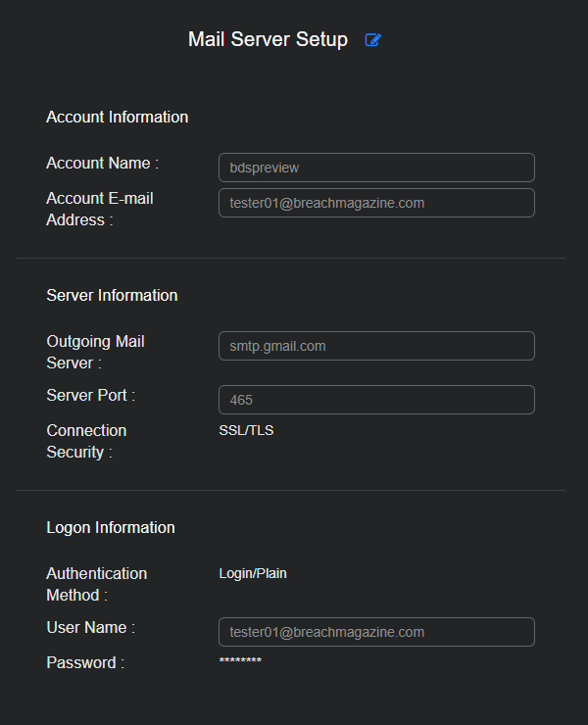Click the Account E-mail Address label

99,209
